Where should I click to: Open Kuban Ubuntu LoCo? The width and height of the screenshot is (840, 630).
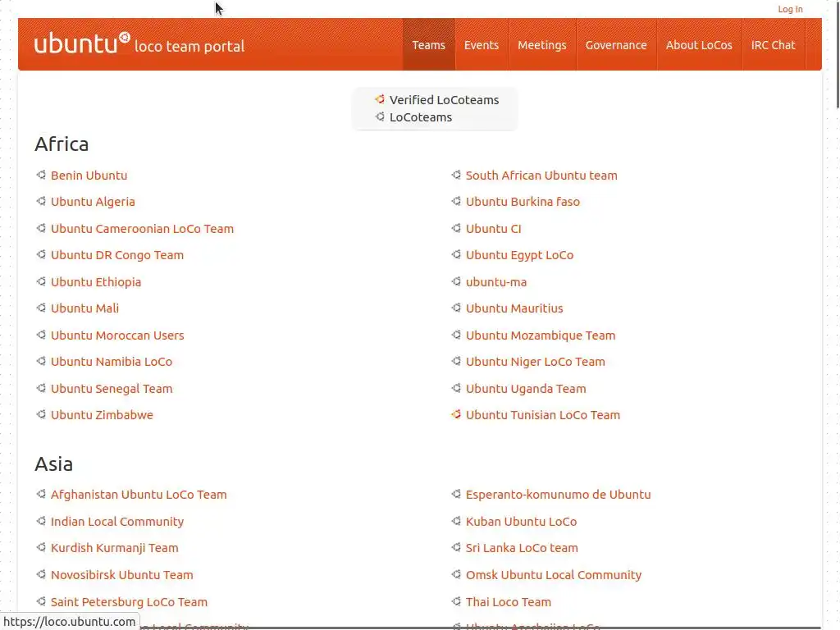coord(521,521)
